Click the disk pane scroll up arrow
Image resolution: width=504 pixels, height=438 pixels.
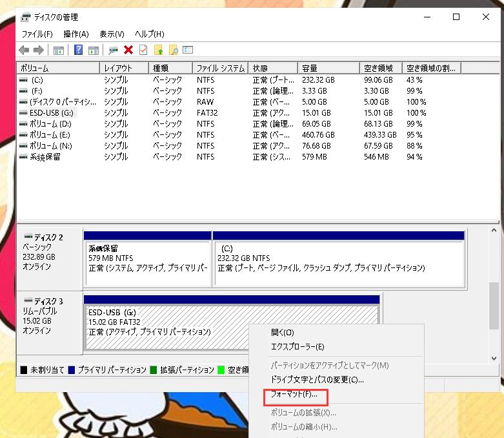point(494,231)
